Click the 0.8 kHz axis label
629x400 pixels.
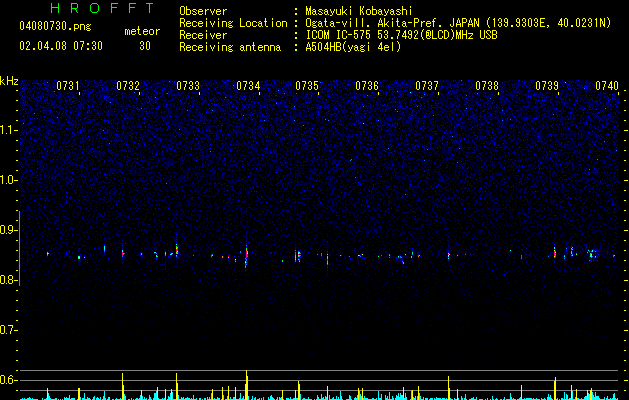click(8, 280)
